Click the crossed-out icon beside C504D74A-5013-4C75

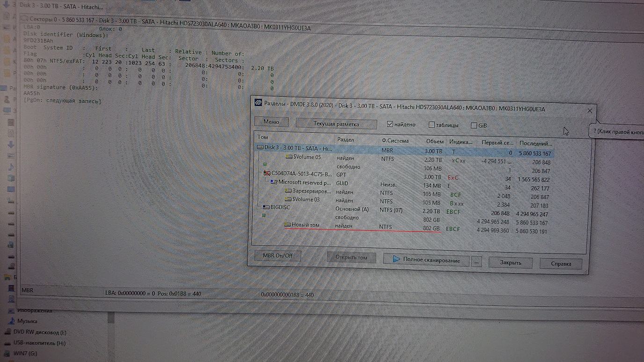[267, 174]
